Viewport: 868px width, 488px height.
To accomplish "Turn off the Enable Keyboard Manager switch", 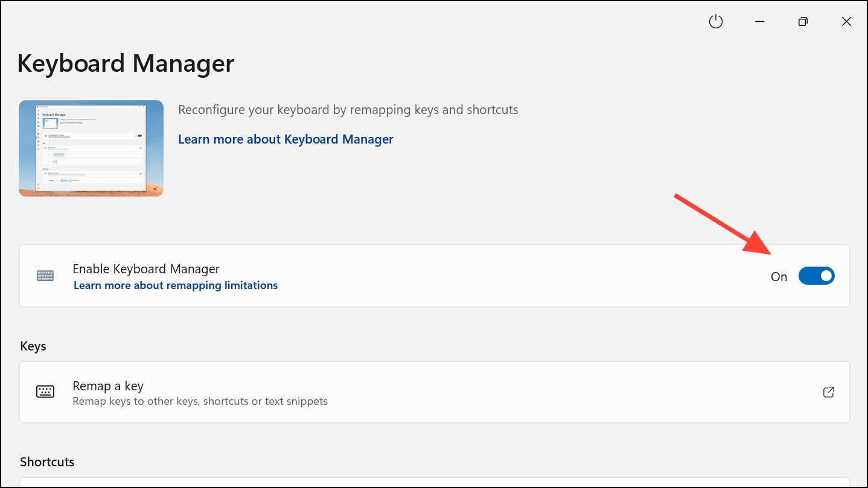I will click(x=816, y=276).
